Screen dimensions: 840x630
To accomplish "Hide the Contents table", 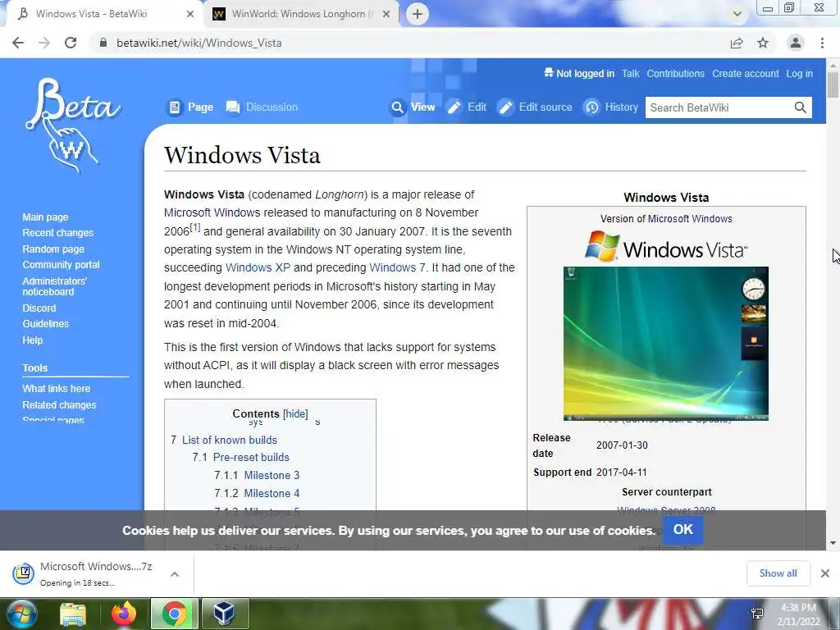I will click(295, 413).
